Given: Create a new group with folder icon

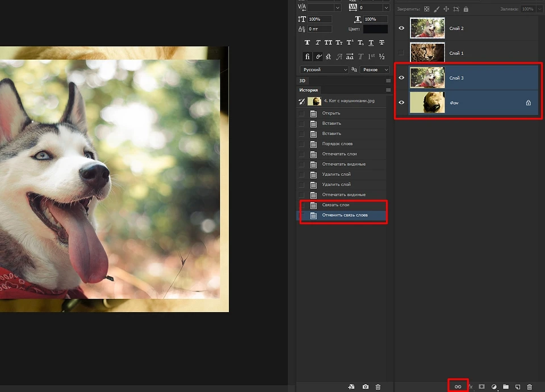Looking at the screenshot, I should click(505, 386).
